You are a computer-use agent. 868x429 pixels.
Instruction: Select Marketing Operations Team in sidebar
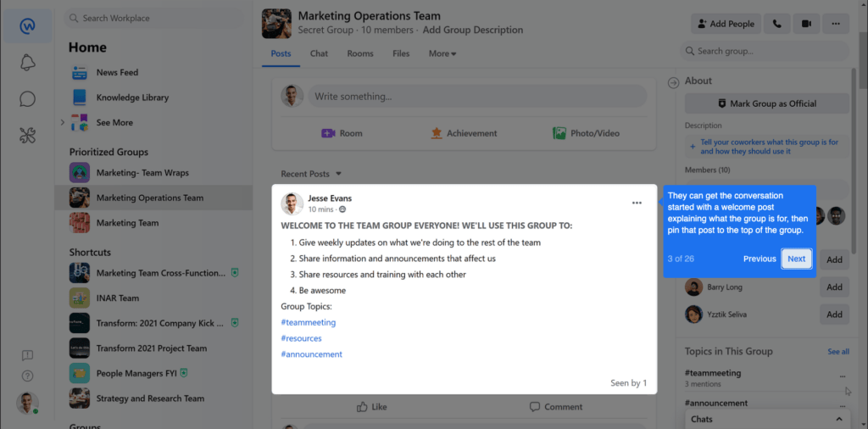coord(153,198)
